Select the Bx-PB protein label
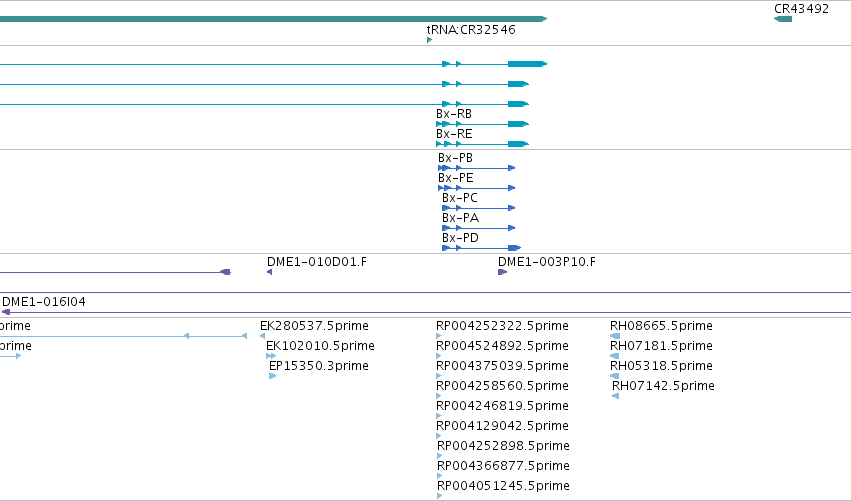851x501 pixels. pos(455,158)
